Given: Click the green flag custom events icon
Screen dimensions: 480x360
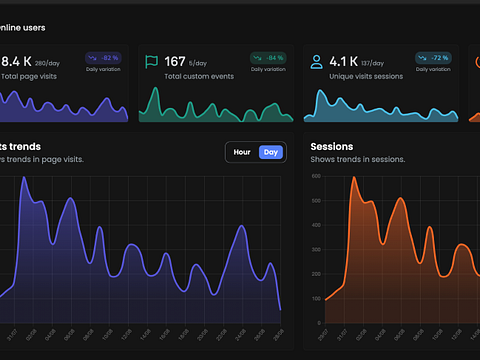Looking at the screenshot, I should [151, 62].
